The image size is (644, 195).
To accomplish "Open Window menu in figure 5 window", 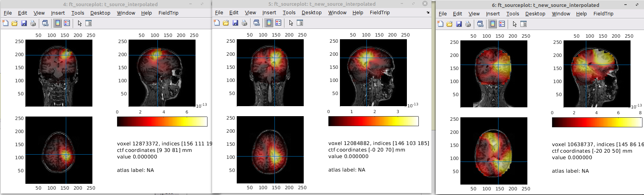I will click(337, 12).
